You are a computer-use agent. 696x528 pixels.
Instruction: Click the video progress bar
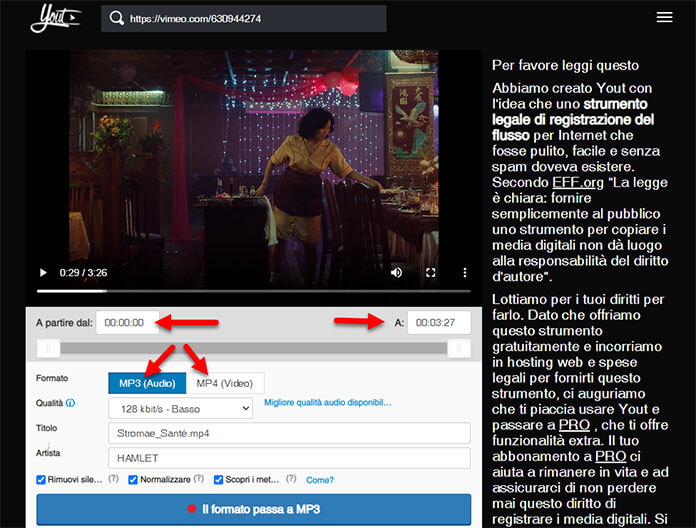[x=253, y=291]
